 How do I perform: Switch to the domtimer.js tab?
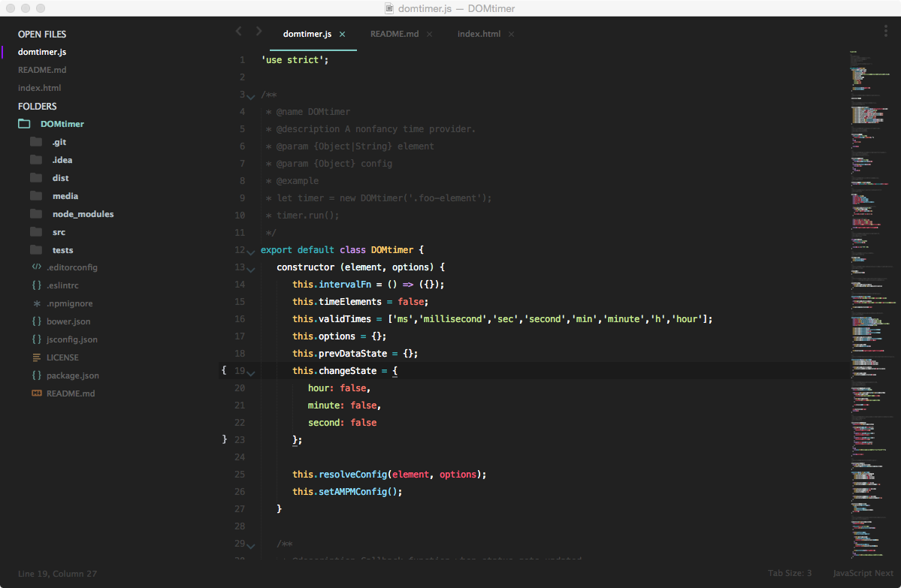point(307,34)
